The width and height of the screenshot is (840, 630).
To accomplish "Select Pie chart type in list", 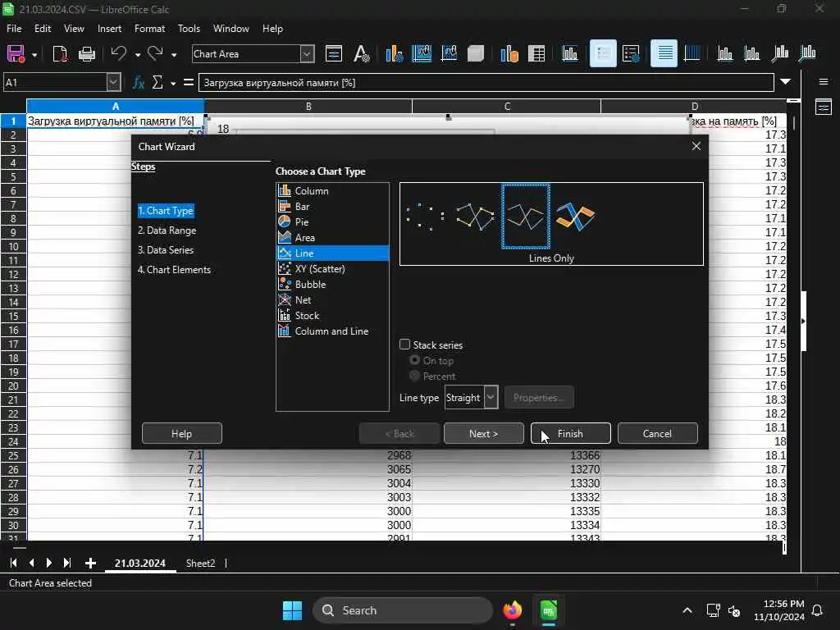I will (333, 221).
